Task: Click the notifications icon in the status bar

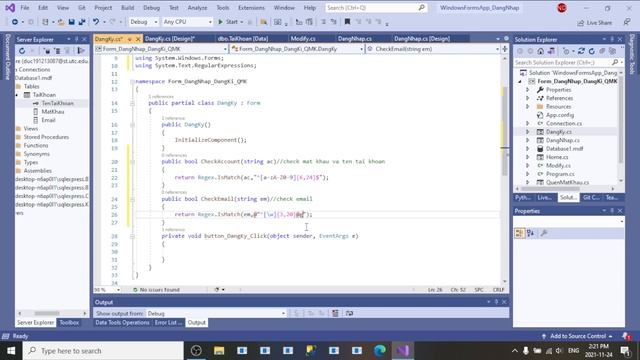Action: tap(627, 336)
